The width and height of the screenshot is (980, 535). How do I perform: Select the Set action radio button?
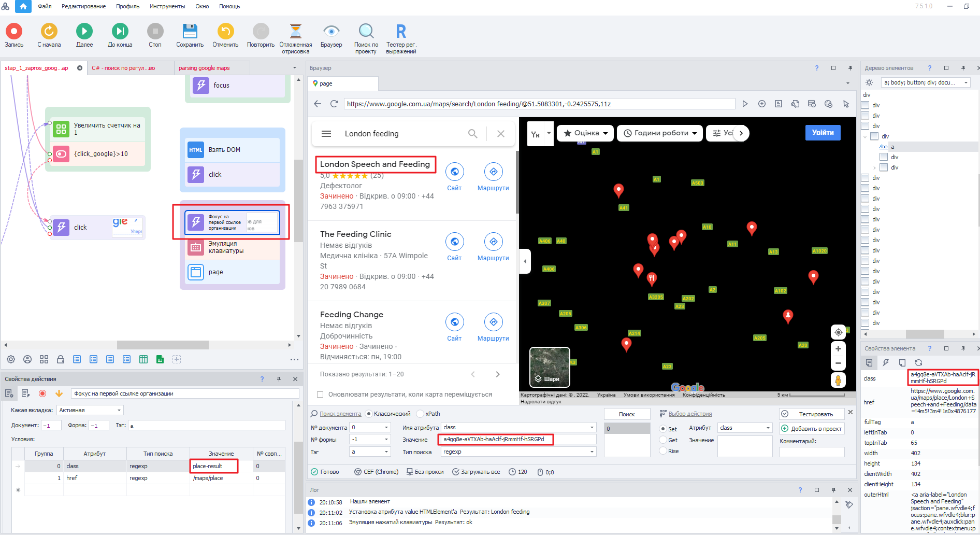(x=663, y=429)
